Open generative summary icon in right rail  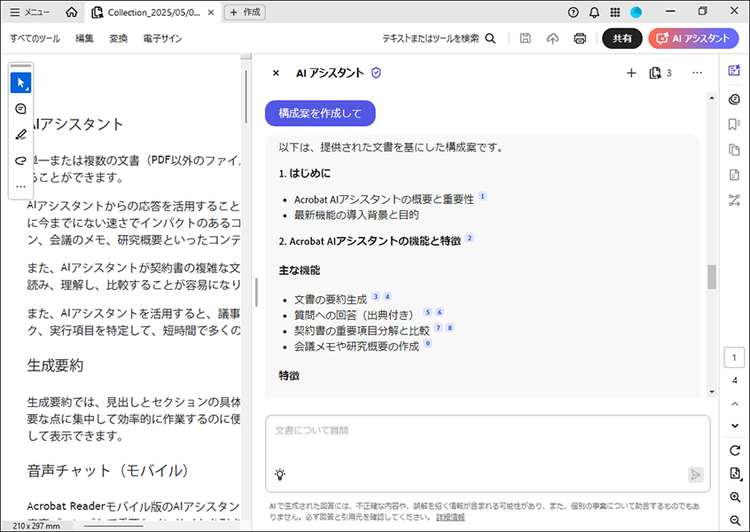click(x=734, y=99)
